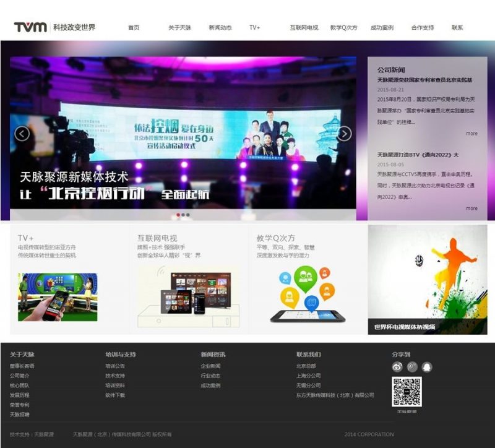The height and width of the screenshot is (448, 495).
Task: Open the 关于天脉 navigation menu
Action: [x=179, y=28]
